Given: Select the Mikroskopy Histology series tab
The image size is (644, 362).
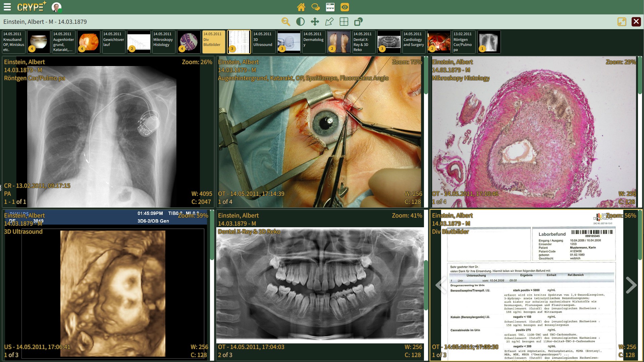Looking at the screenshot, I should (x=164, y=42).
